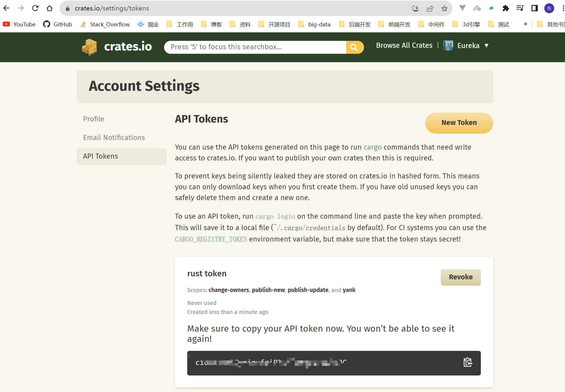Open the 前端开发 bookmark folder
Image resolution: width=565 pixels, height=392 pixels.
point(394,24)
